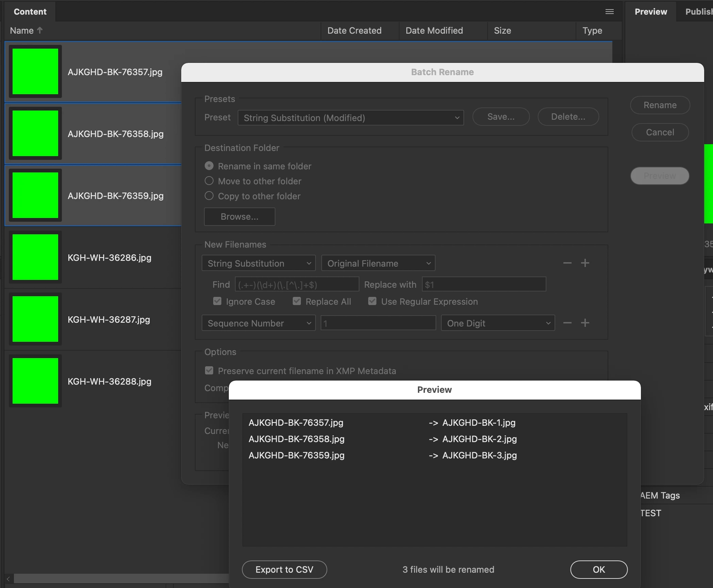Click the Date Modified column header
713x588 pixels.
[x=434, y=31]
